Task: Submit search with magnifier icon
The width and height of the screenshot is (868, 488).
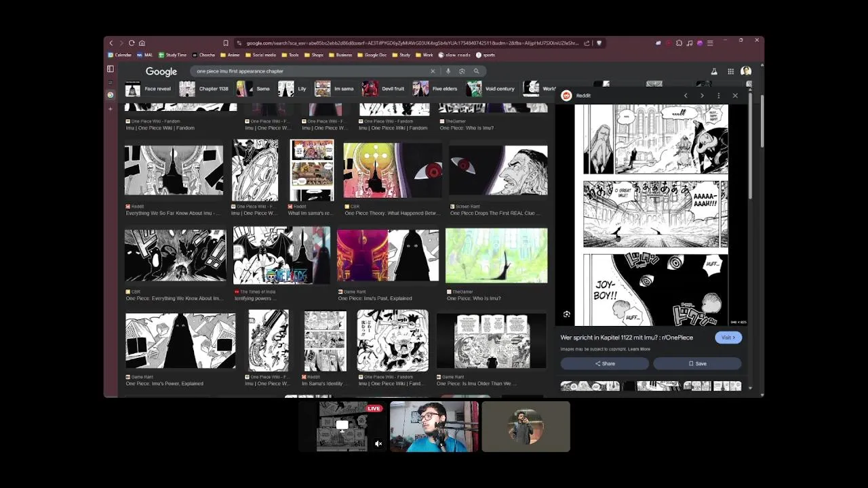Action: (x=476, y=71)
